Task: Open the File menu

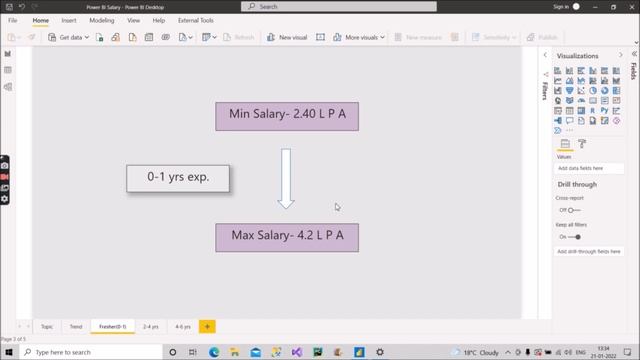Action: pos(13,20)
